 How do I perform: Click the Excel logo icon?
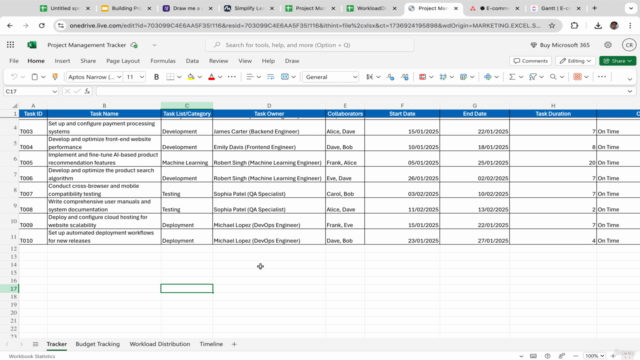point(32,45)
